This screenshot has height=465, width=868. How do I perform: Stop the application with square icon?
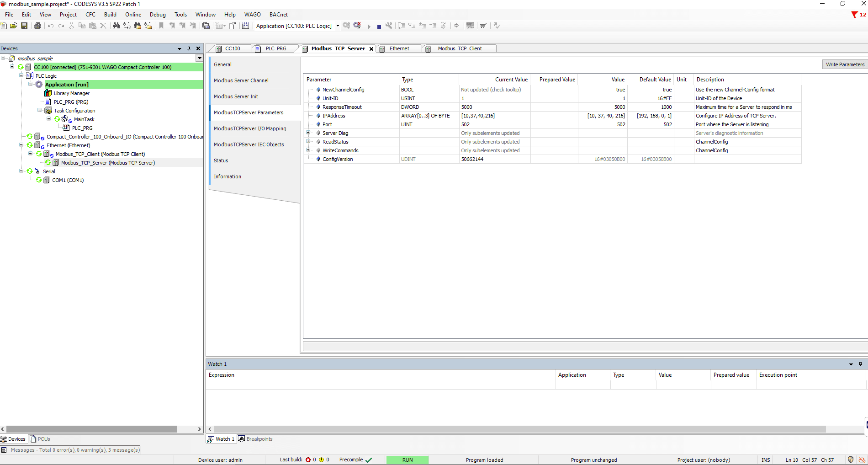[379, 27]
